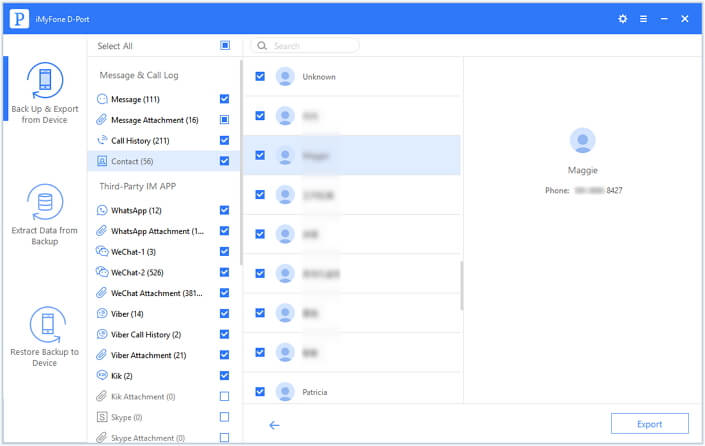Click the Message category icon
The height and width of the screenshot is (446, 705).
point(102,99)
